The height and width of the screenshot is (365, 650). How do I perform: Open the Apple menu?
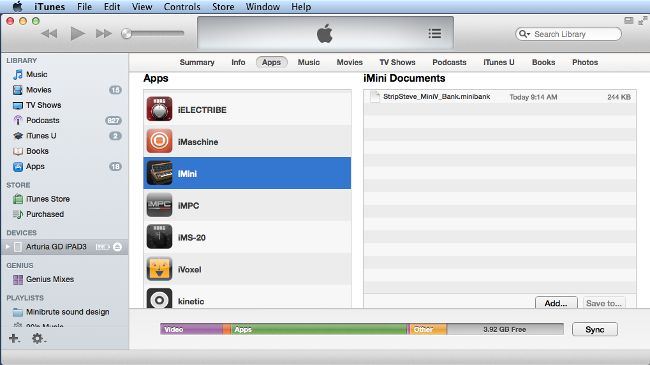(x=17, y=6)
